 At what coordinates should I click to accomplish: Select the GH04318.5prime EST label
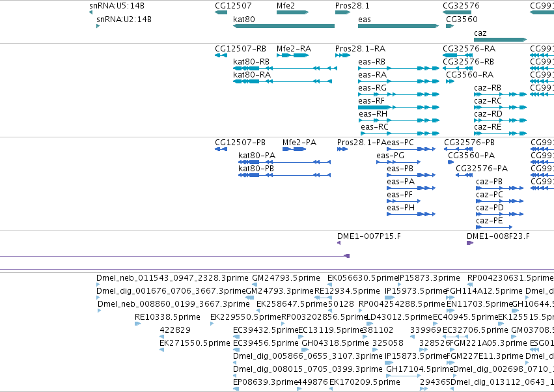pos(335,343)
